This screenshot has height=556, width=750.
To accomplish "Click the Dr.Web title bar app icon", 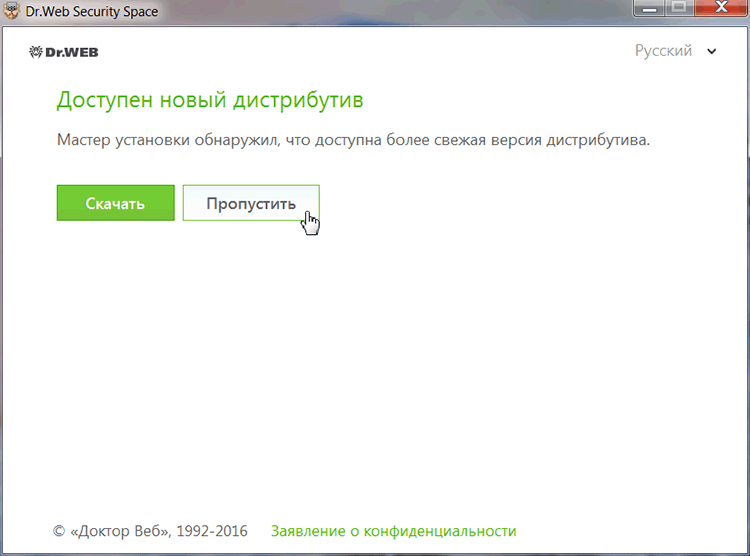I will click(x=11, y=11).
